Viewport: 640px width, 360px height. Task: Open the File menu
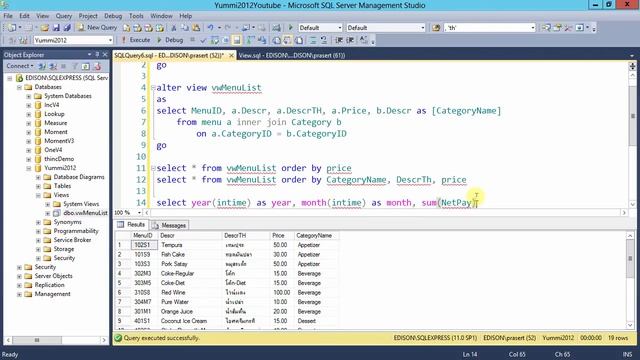[x=8, y=16]
